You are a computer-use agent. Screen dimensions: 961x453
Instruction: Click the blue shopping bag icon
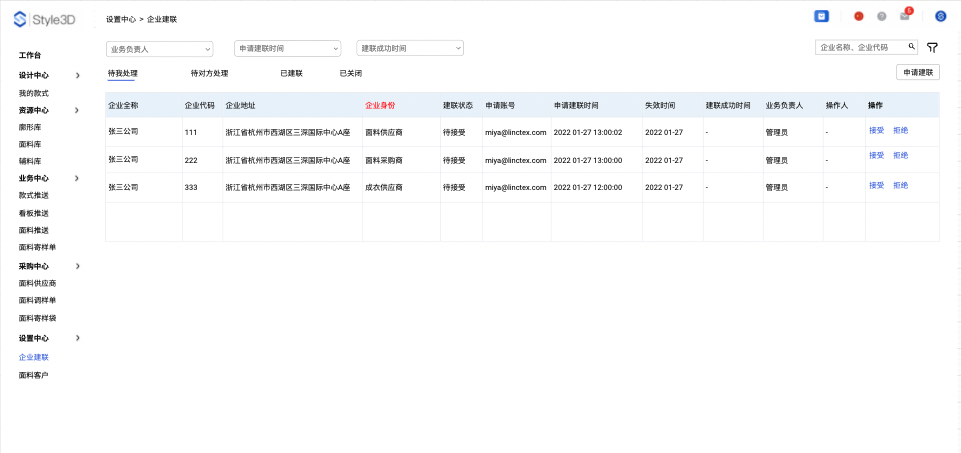tap(821, 16)
